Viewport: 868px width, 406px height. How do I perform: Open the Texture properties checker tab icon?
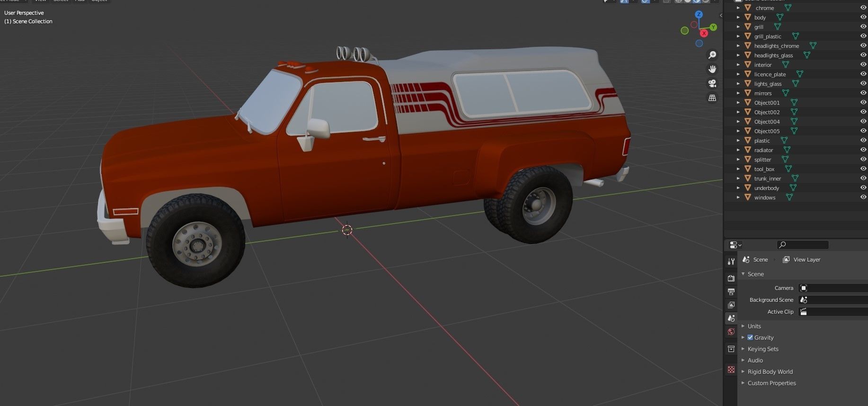pos(731,370)
